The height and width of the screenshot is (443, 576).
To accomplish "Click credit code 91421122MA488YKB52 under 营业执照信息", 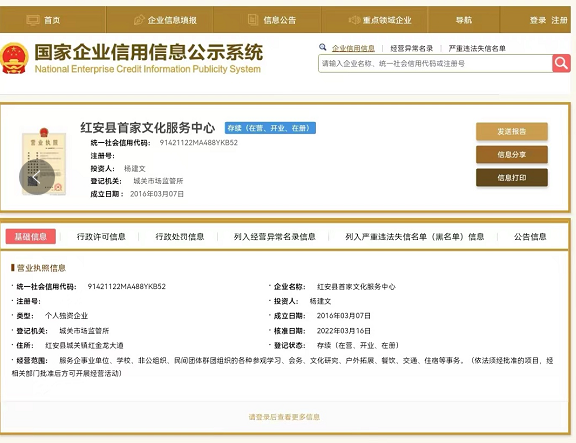I will (126, 286).
